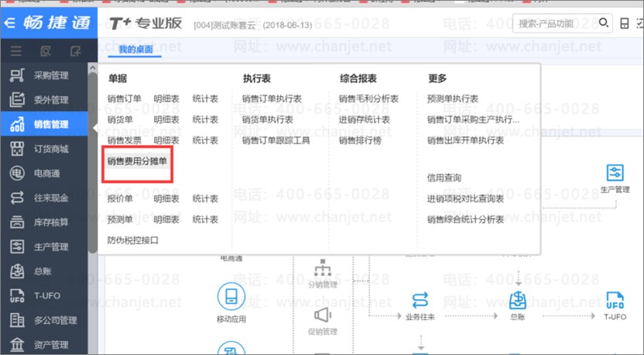This screenshot has height=355, width=644.
Task: Open 进销项税对比查询表
Action: [465, 198]
